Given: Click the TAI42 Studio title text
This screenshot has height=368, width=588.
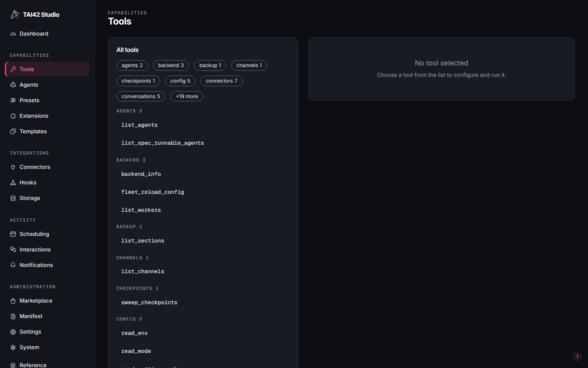Looking at the screenshot, I should click(41, 15).
